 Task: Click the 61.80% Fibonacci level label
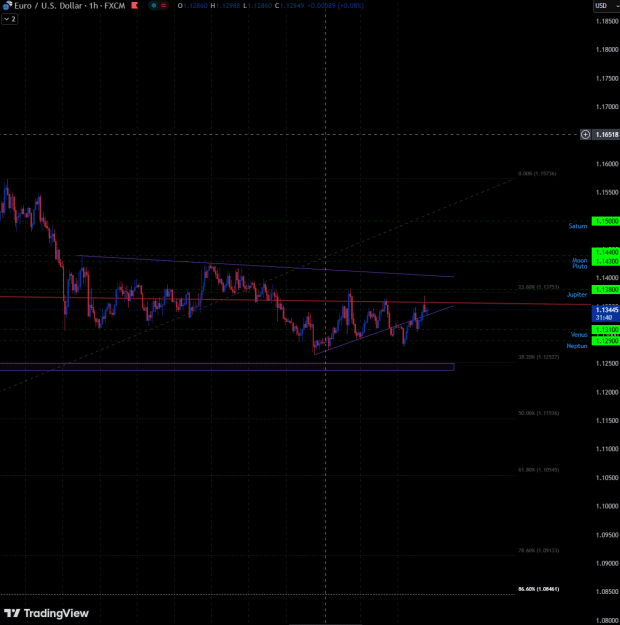coord(539,470)
